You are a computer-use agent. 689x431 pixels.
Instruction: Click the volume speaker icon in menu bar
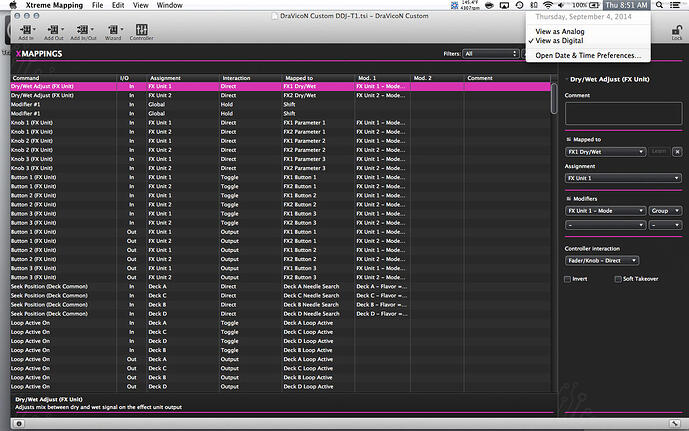(561, 5)
